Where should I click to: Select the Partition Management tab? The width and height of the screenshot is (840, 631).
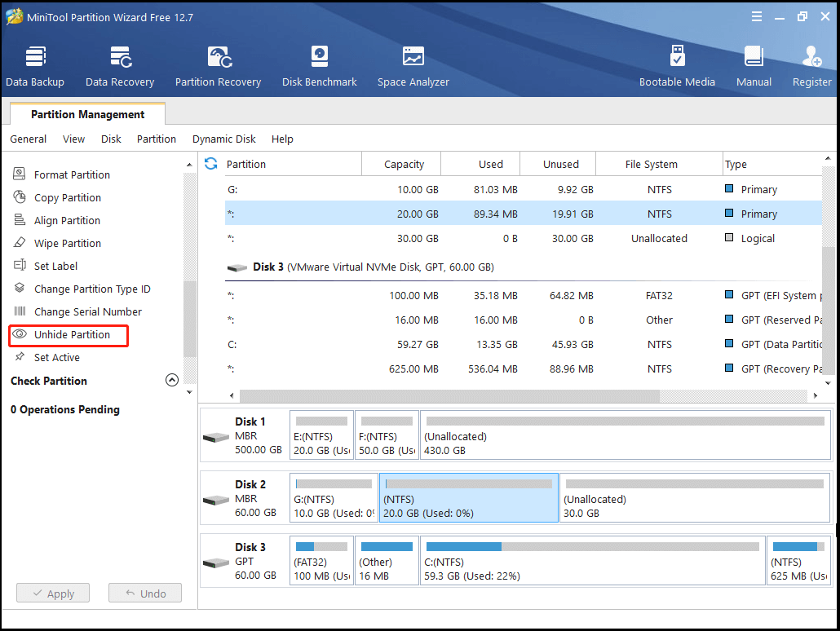coord(87,114)
